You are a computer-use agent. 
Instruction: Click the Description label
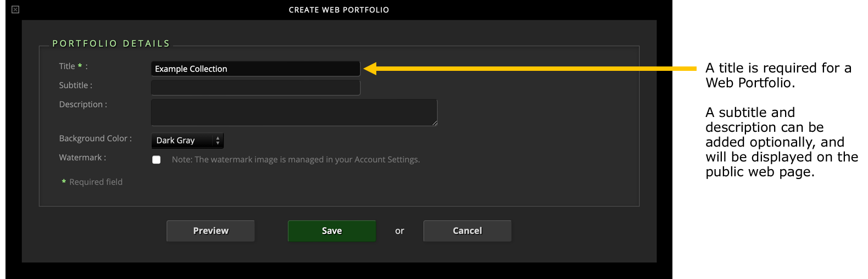(x=83, y=104)
